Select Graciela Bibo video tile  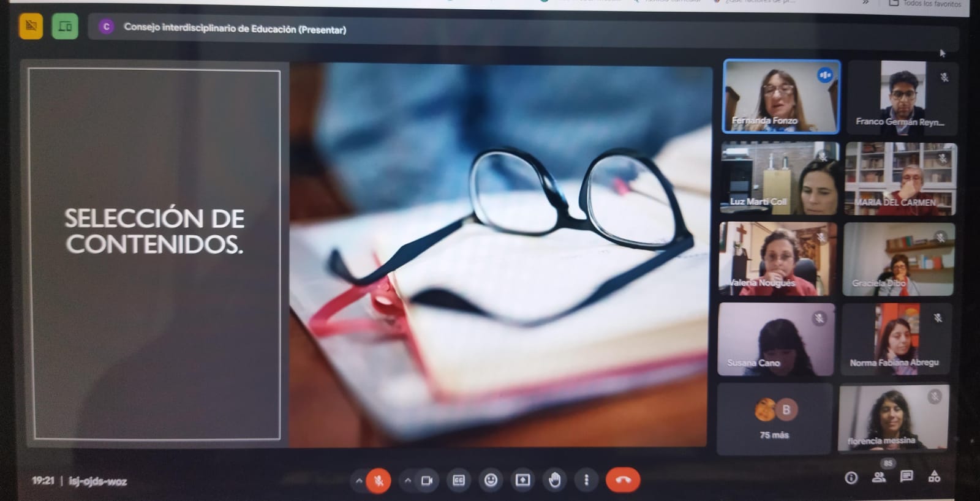coord(899,260)
